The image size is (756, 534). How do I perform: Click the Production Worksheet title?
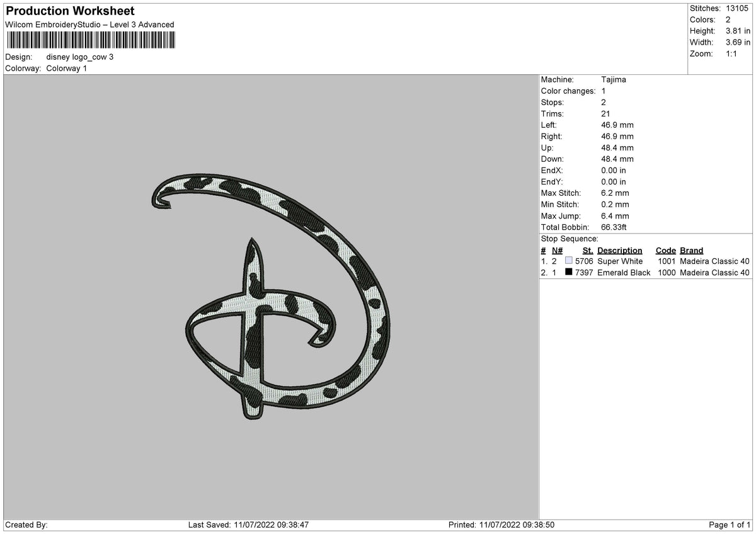(x=70, y=11)
